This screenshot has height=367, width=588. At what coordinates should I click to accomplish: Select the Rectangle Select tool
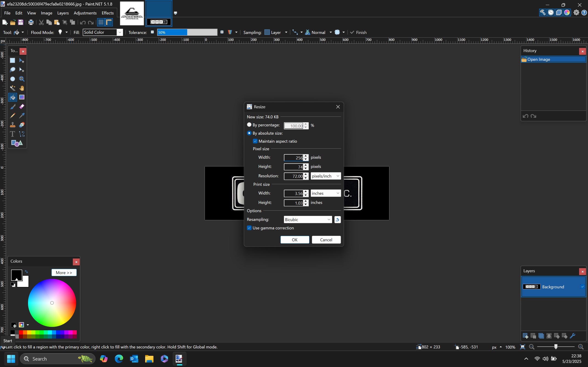coord(12,60)
